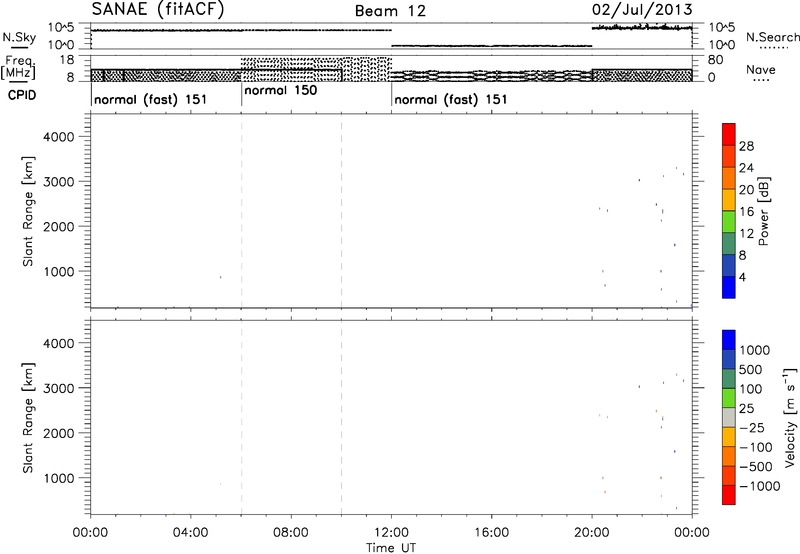Click the value 500 on velocity colorbar
Viewport: 800px width, 554px height.
coord(751,369)
